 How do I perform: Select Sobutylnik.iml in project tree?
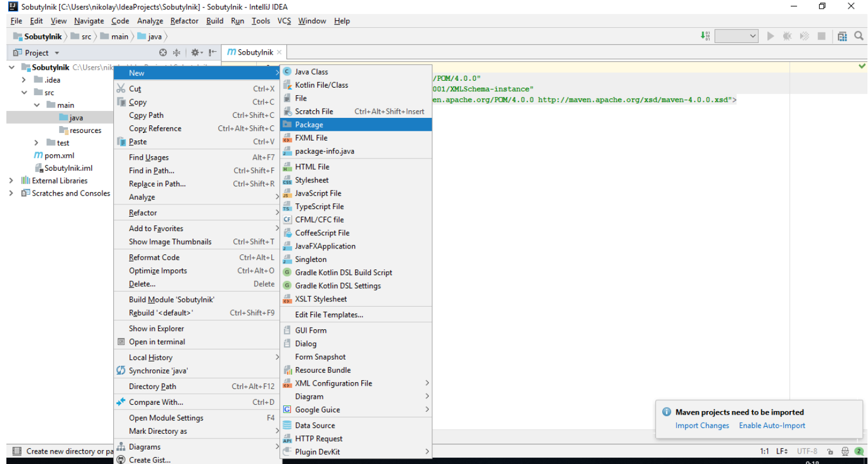[63, 168]
